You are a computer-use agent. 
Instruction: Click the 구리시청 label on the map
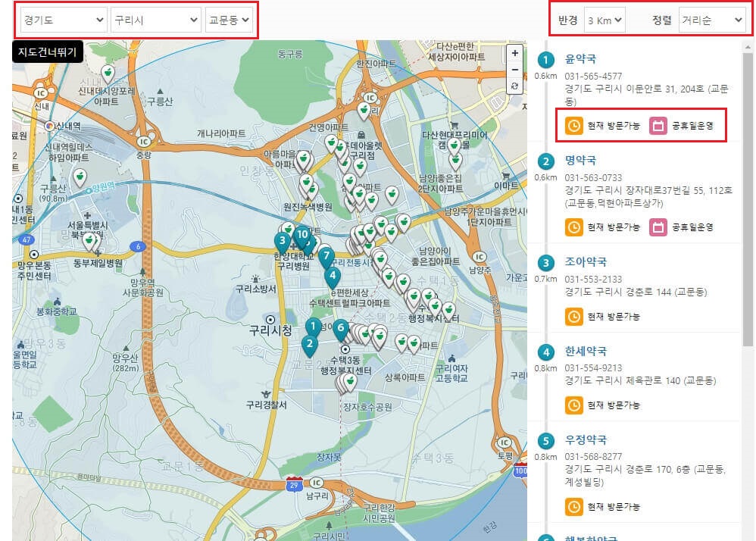(270, 331)
